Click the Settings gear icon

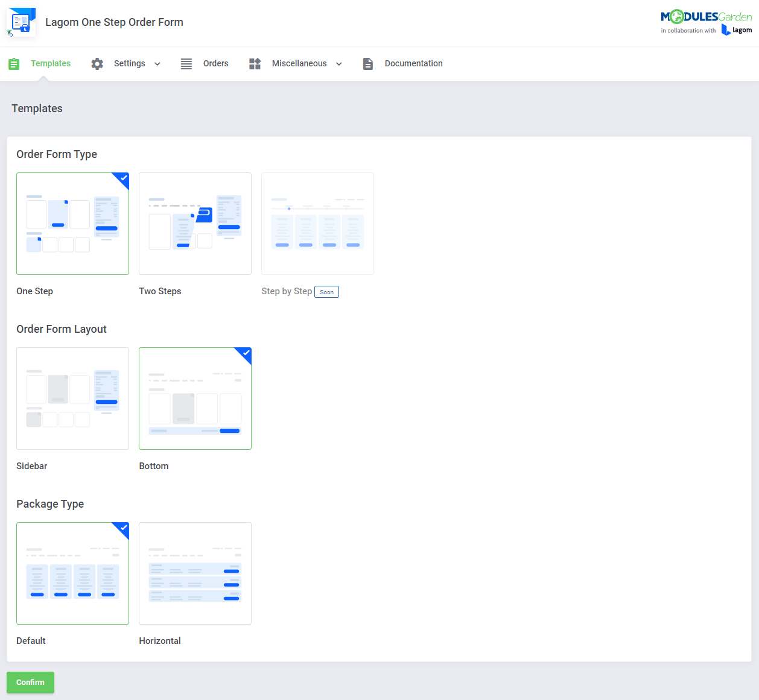point(97,63)
